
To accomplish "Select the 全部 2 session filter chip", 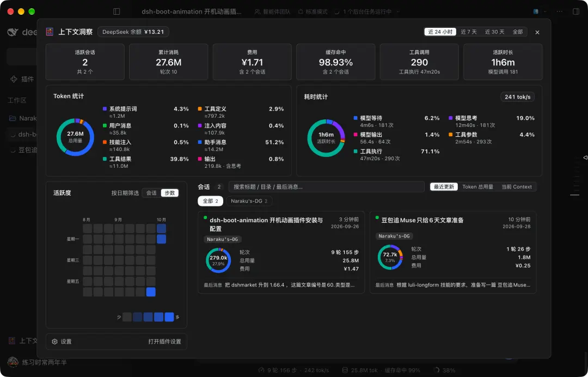I will pyautogui.click(x=210, y=201).
